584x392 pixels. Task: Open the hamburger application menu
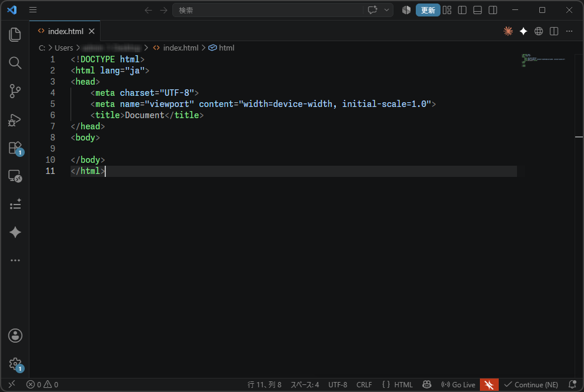(33, 9)
